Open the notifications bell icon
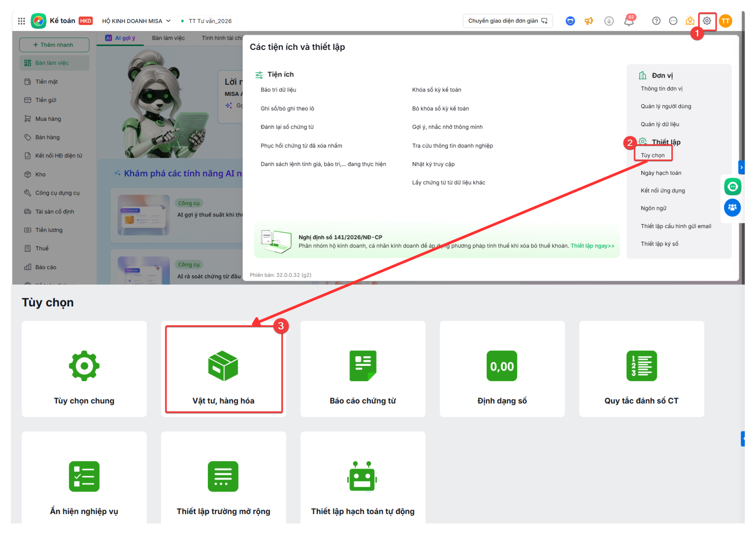The image size is (756, 534). tap(629, 21)
